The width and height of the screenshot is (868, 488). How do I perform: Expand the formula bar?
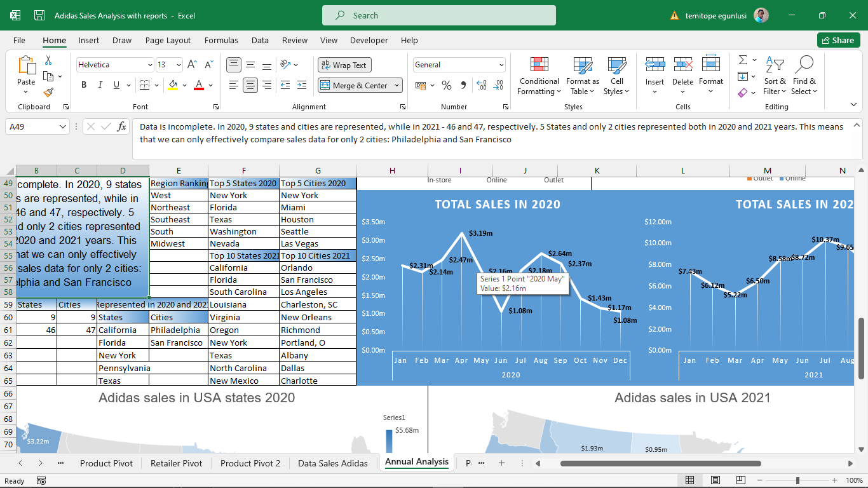(857, 125)
